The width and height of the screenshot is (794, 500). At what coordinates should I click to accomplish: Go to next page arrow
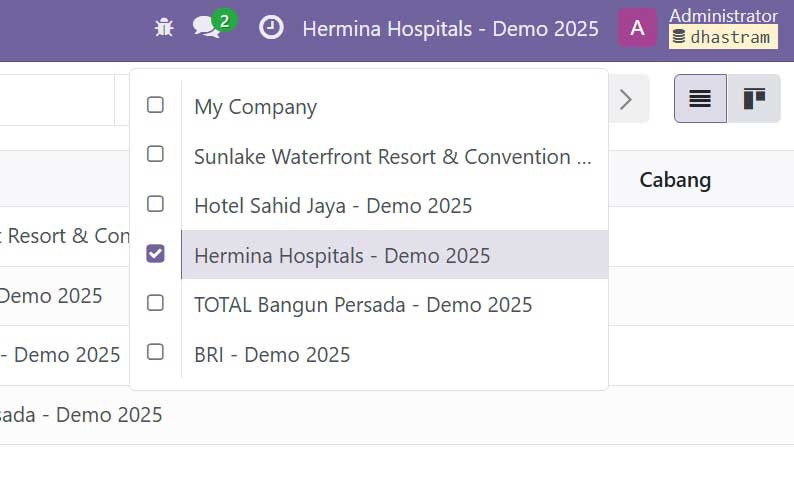tap(626, 99)
